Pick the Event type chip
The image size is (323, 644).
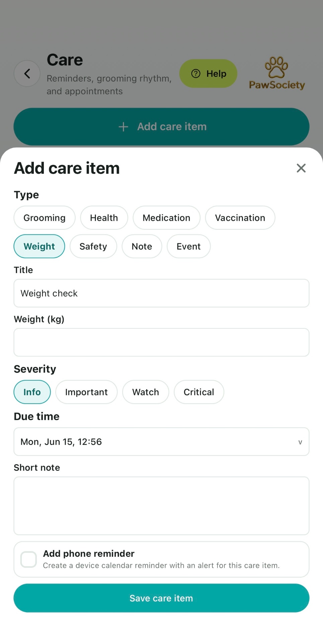pyautogui.click(x=189, y=246)
